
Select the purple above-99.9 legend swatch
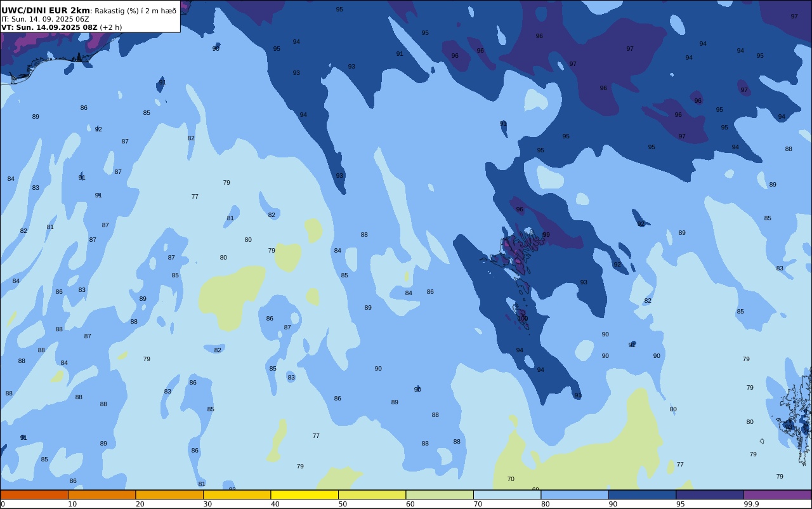pos(777,494)
